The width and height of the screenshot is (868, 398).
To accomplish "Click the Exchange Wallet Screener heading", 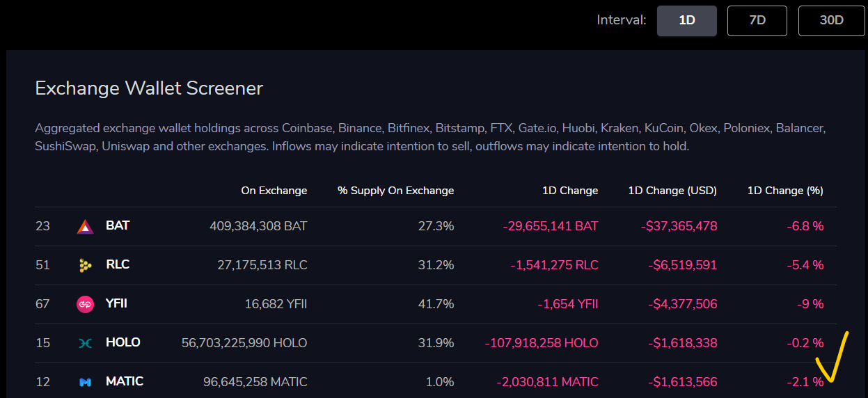I will point(149,88).
